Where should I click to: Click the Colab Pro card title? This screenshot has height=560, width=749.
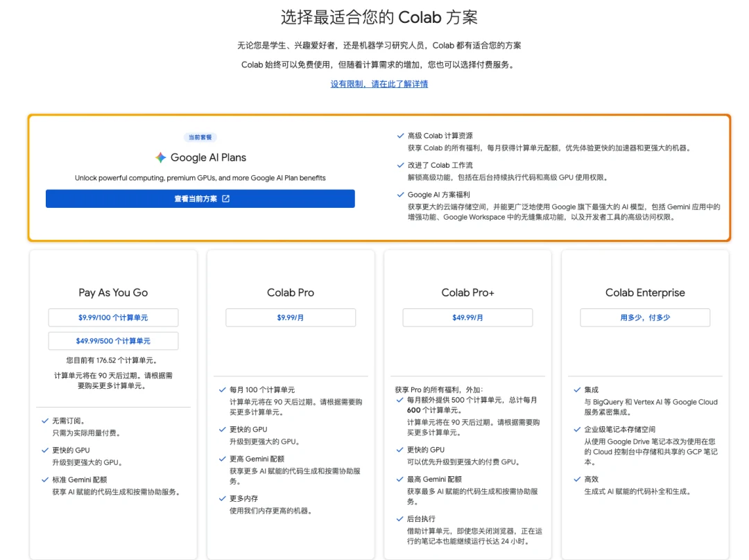click(x=291, y=292)
